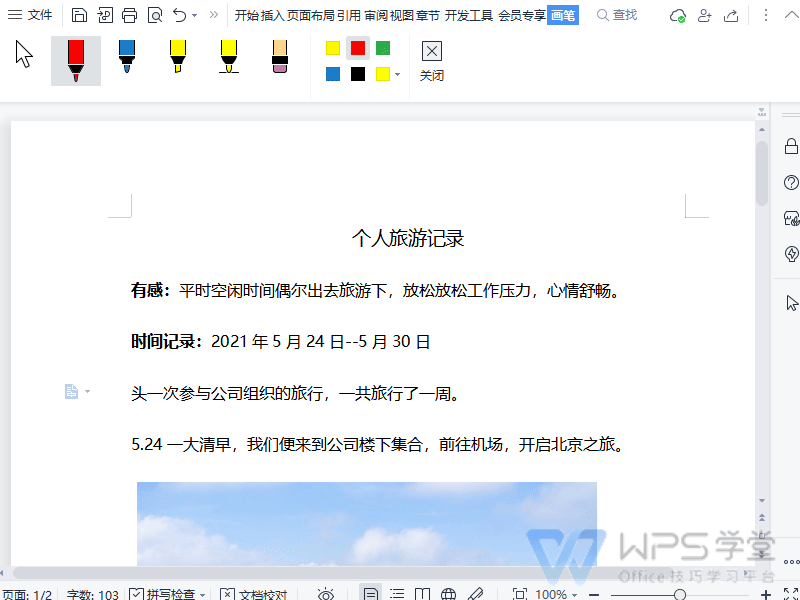Switch to reading view book icon

(422, 594)
